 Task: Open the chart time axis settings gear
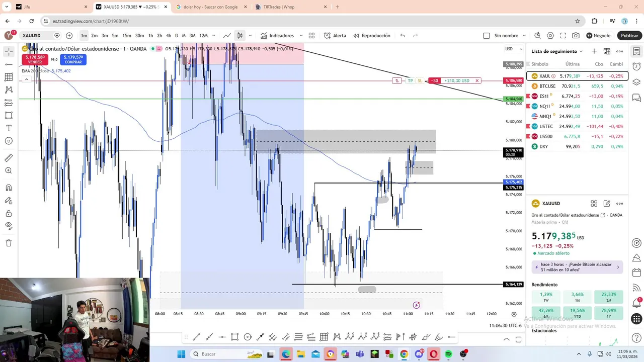tap(514, 314)
